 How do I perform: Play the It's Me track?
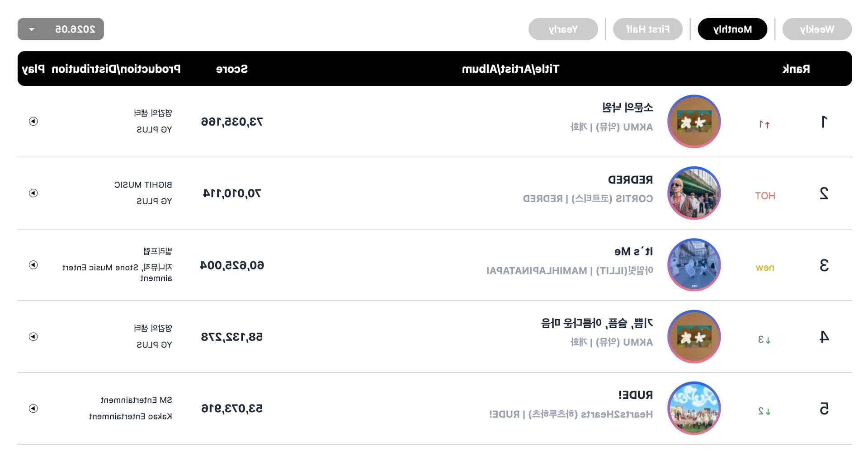33,265
